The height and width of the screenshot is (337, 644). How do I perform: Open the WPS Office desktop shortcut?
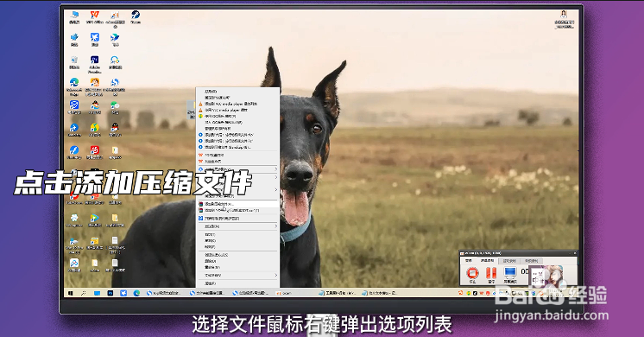(94, 17)
